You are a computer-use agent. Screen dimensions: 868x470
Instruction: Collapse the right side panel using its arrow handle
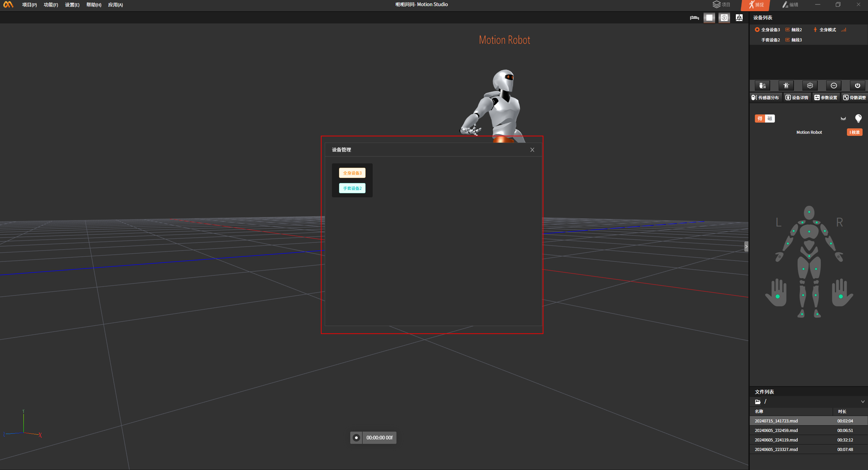[x=746, y=247]
